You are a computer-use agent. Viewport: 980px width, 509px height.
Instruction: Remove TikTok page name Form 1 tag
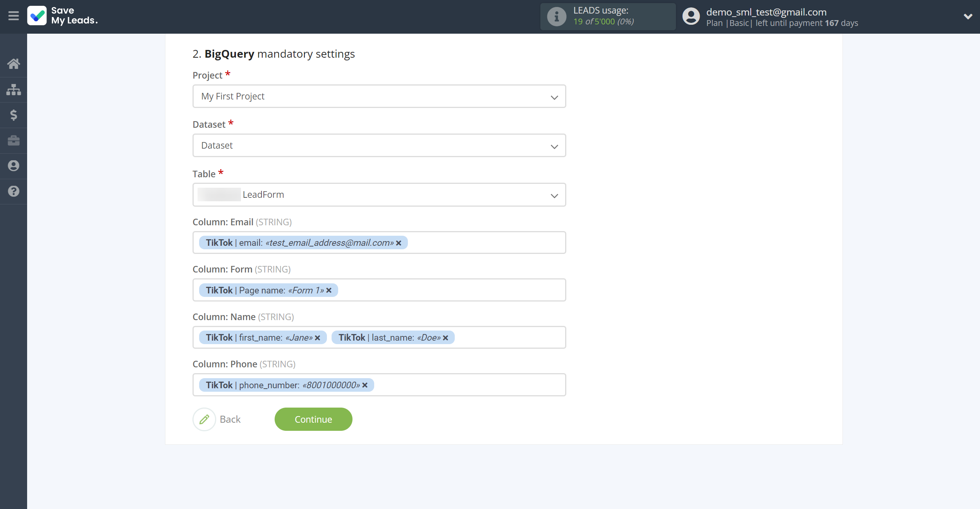point(329,290)
